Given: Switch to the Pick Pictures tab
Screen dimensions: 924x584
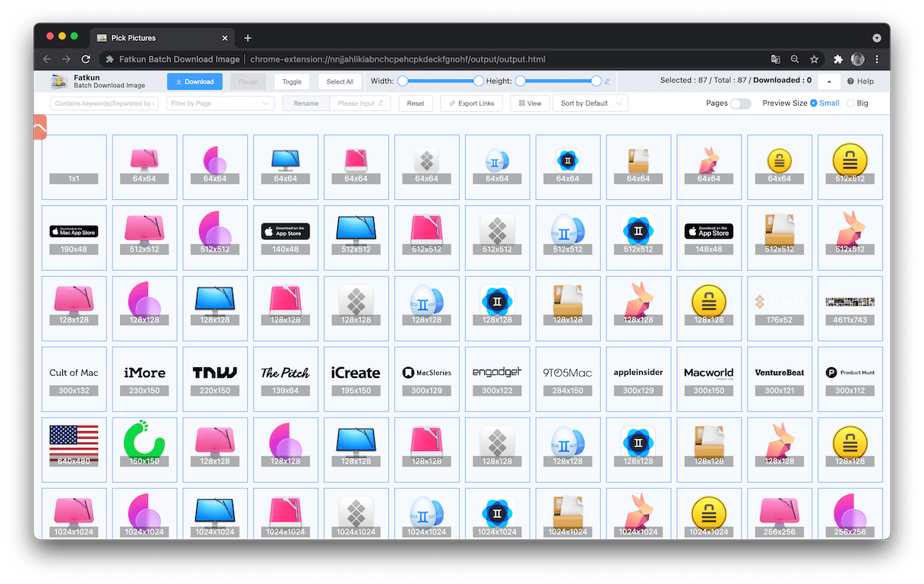Looking at the screenshot, I should point(161,38).
